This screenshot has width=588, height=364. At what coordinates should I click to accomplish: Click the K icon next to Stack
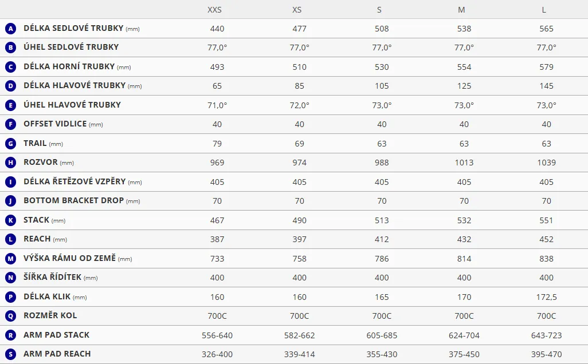tap(10, 220)
